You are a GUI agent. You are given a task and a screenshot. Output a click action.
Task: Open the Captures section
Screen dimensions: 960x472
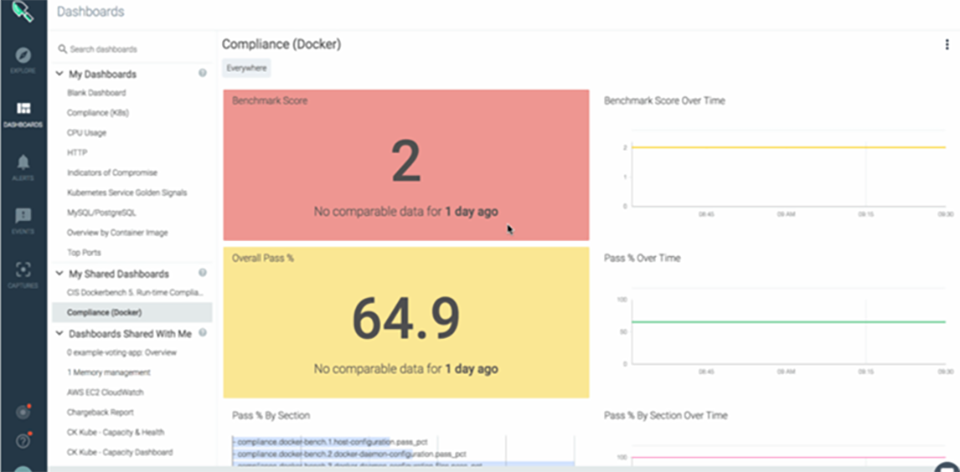[x=23, y=274]
